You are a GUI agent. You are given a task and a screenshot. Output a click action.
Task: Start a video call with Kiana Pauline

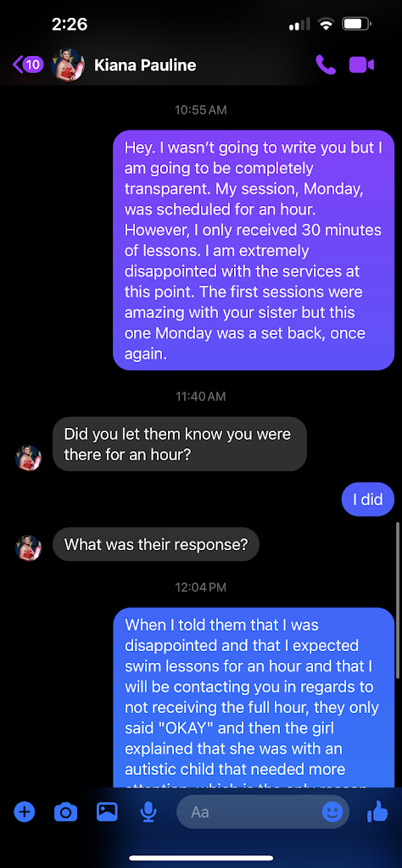point(361,64)
